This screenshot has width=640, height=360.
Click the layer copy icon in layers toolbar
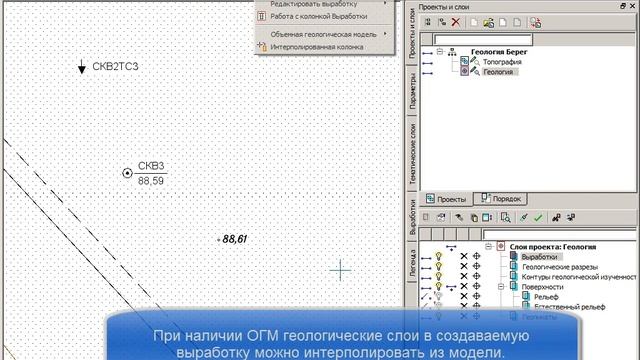[x=474, y=218]
